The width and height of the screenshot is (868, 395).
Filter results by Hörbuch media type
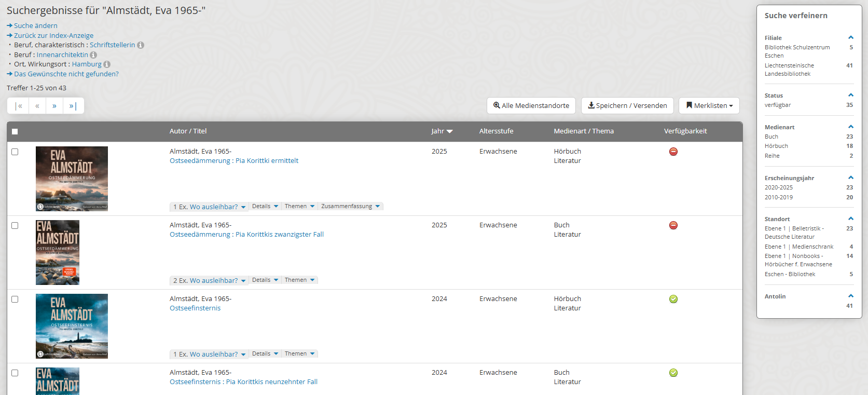776,146
